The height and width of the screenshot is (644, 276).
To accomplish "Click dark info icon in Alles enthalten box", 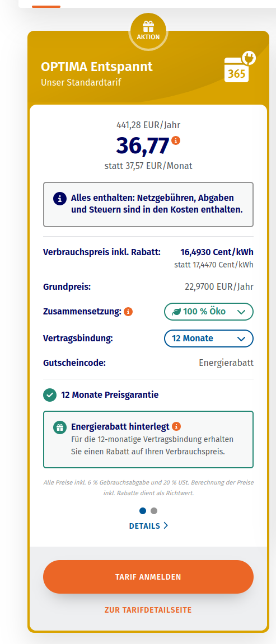I will click(59, 199).
